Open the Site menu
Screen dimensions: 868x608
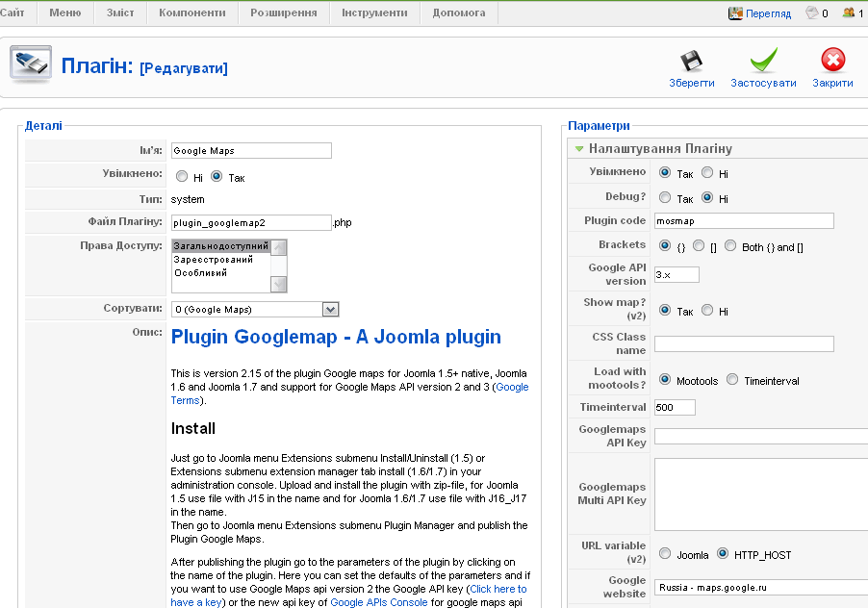click(13, 13)
